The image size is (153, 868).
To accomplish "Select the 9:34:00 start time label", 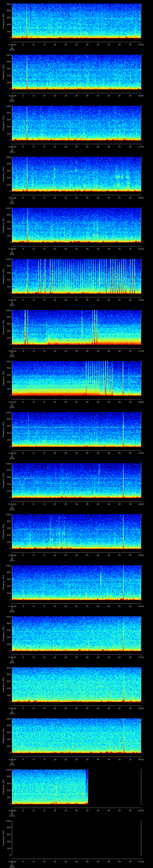I will pyautogui.click(x=12, y=555).
